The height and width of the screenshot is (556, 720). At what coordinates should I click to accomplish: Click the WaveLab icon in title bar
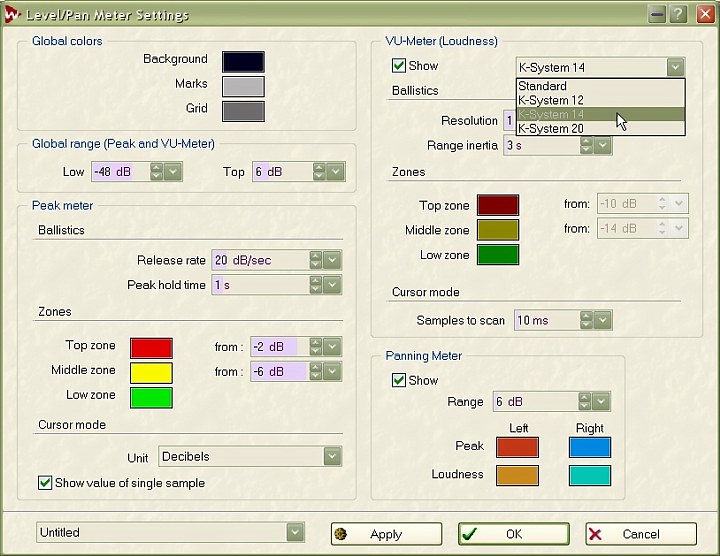[13, 14]
